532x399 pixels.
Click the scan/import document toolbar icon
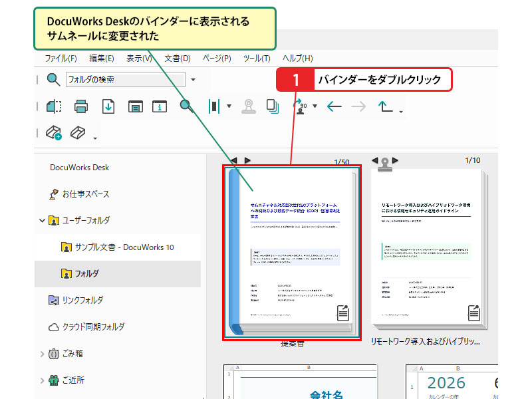coord(54,106)
